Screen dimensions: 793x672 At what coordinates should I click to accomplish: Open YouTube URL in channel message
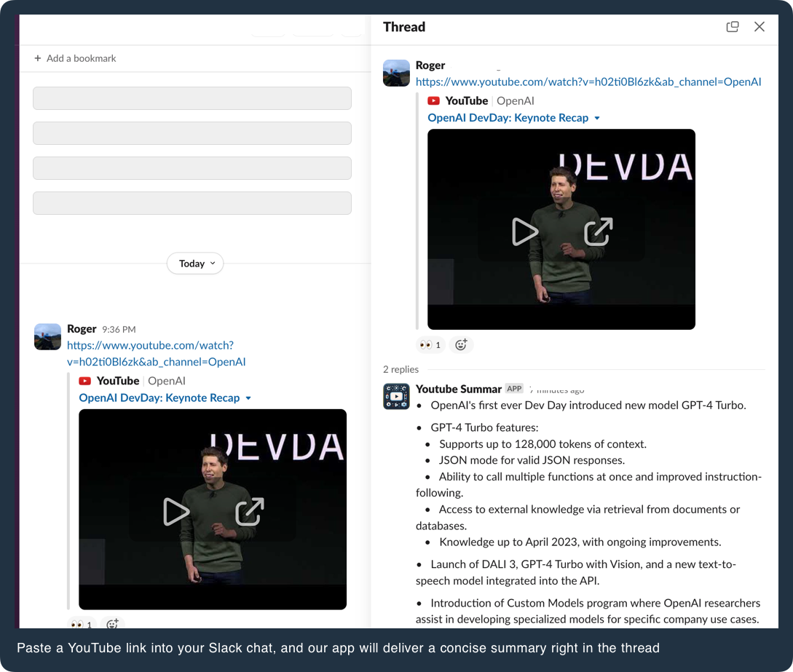click(x=157, y=353)
